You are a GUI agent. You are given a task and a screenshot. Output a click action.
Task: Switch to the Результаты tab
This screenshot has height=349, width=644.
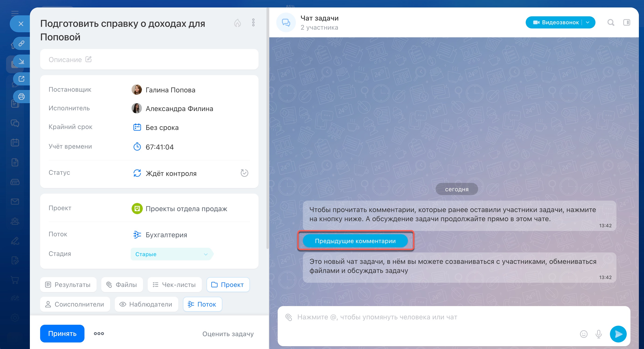68,285
